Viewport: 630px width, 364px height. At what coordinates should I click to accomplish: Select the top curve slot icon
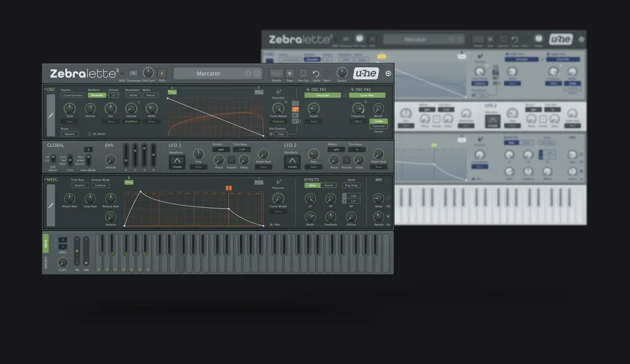(295, 104)
